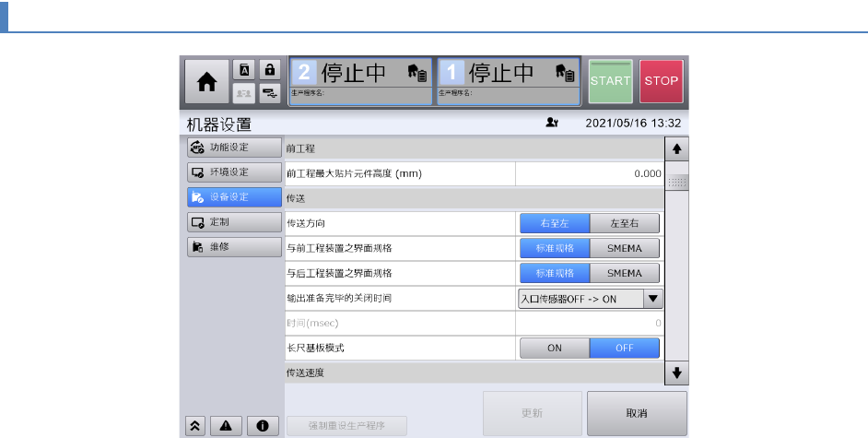Open the 维修 menu
The width and height of the screenshot is (868, 438).
point(234,247)
